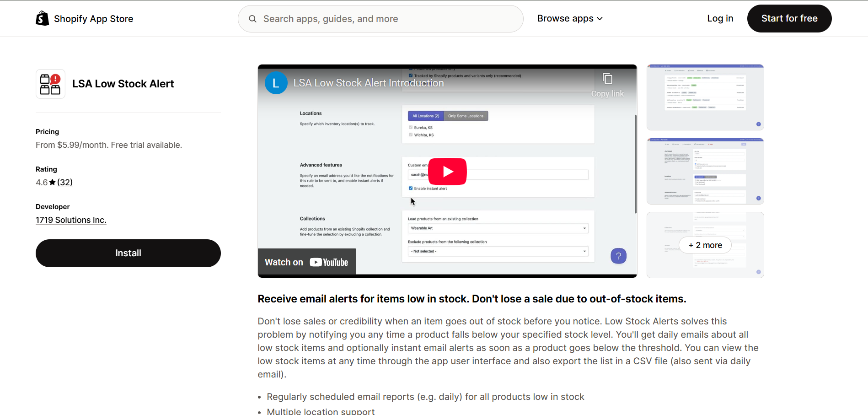Click the search magnifier icon
This screenshot has height=415, width=868.
pos(252,19)
